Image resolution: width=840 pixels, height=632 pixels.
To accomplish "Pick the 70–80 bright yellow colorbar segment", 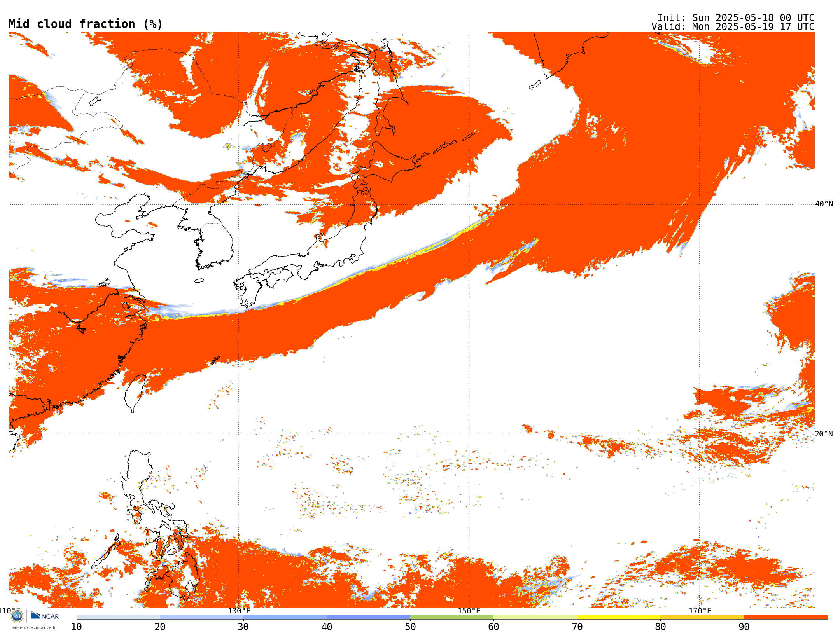I will [x=619, y=617].
